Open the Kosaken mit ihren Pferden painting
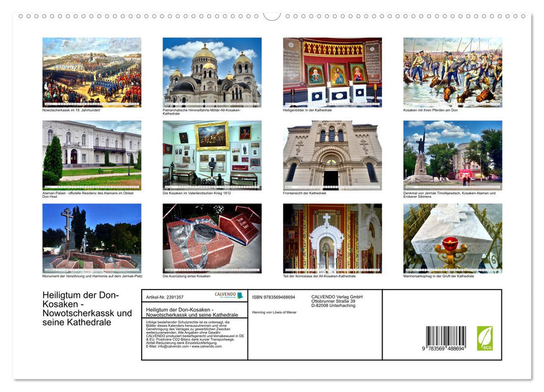 (x=453, y=72)
